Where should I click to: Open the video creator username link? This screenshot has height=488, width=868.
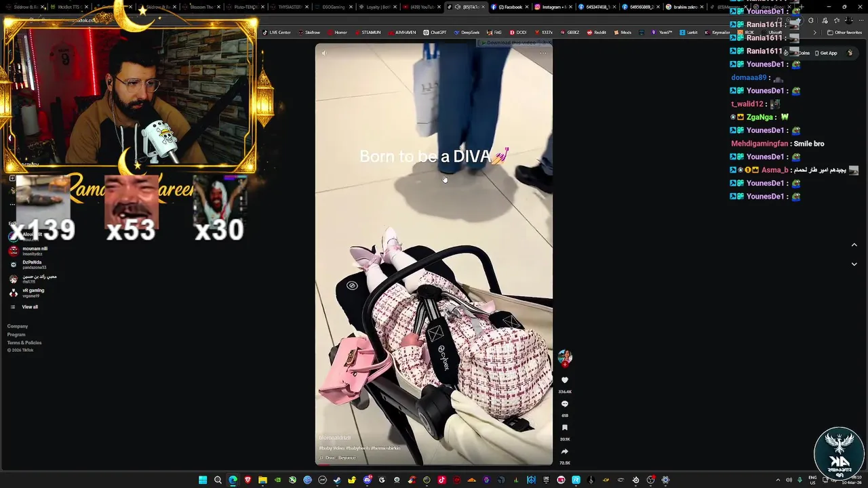[x=335, y=439]
